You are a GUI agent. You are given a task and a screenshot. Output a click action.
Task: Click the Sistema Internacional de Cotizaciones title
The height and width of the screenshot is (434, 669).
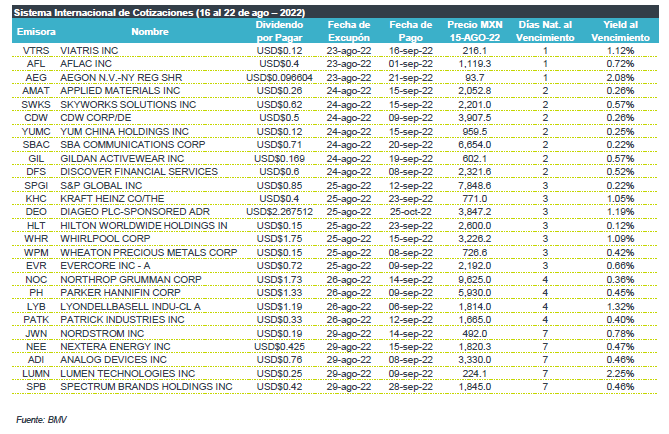pos(159,12)
